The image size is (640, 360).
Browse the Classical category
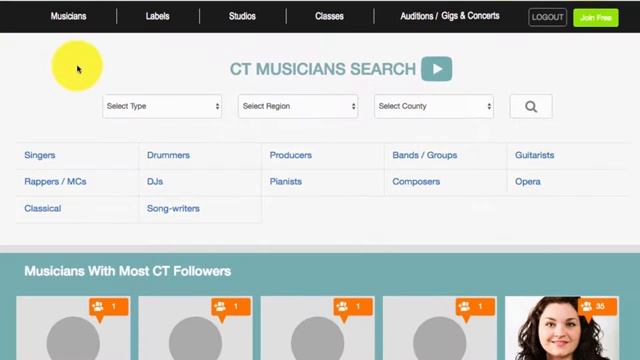pos(42,209)
